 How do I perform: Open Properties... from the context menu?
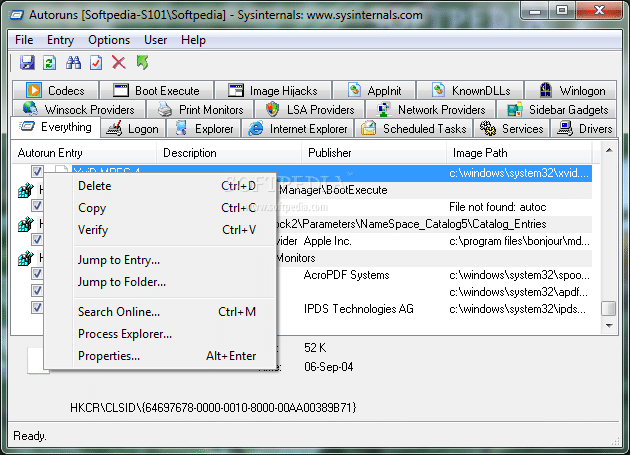tap(160, 356)
